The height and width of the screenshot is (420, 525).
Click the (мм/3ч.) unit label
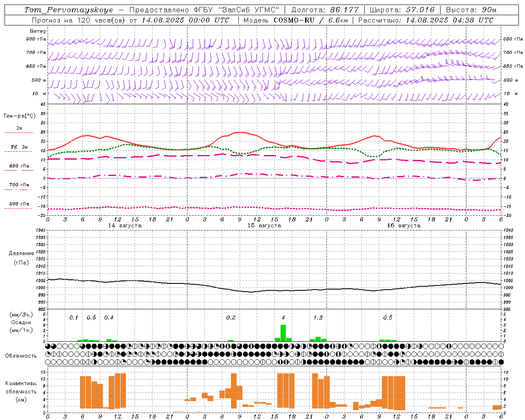click(21, 315)
